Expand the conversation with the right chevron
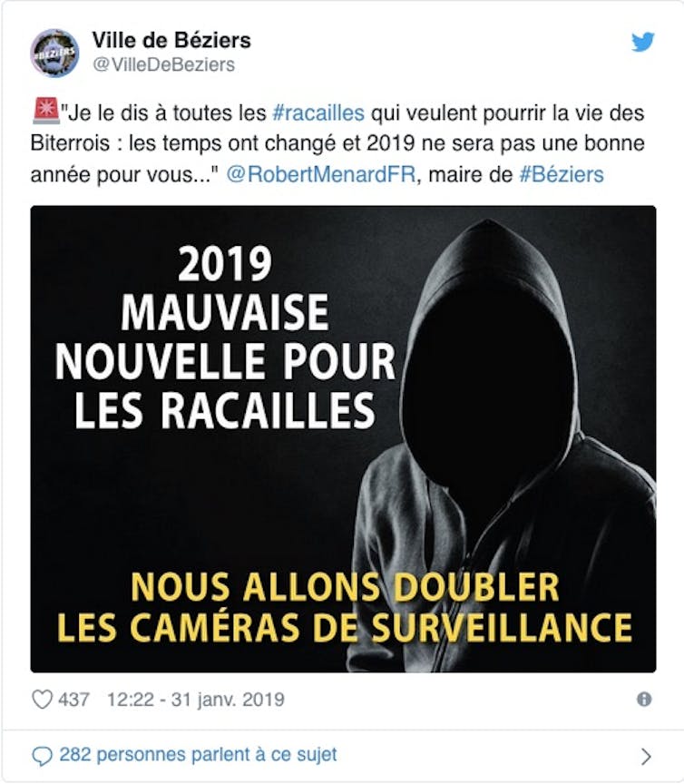The width and height of the screenshot is (684, 784). point(646,757)
